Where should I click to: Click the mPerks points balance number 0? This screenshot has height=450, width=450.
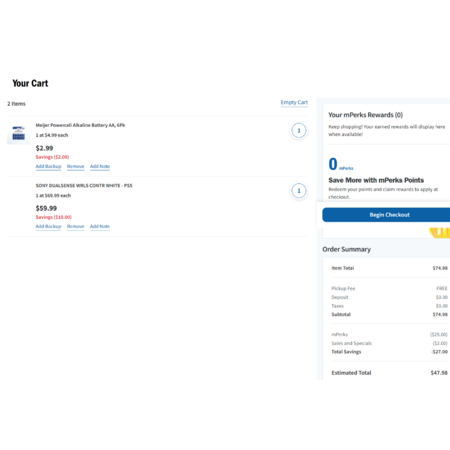coord(333,164)
